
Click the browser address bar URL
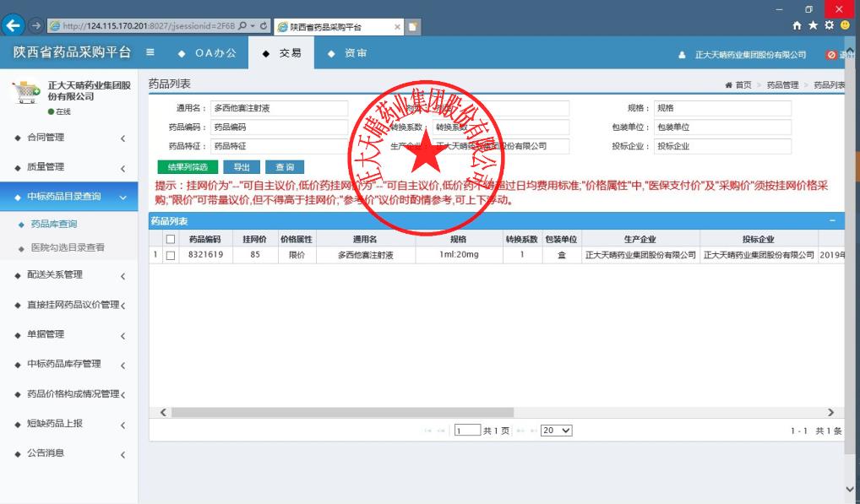(x=148, y=25)
